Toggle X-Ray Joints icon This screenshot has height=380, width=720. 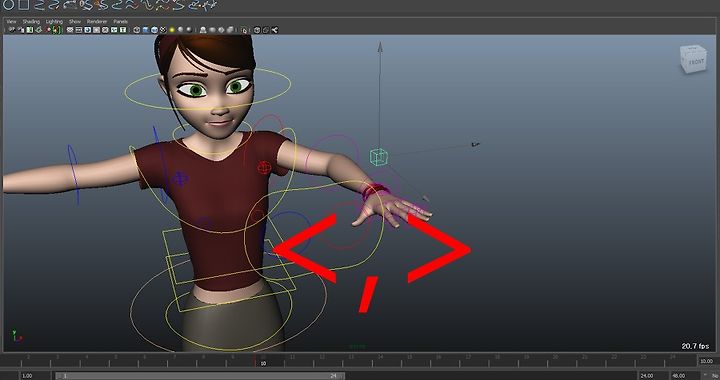[230, 30]
